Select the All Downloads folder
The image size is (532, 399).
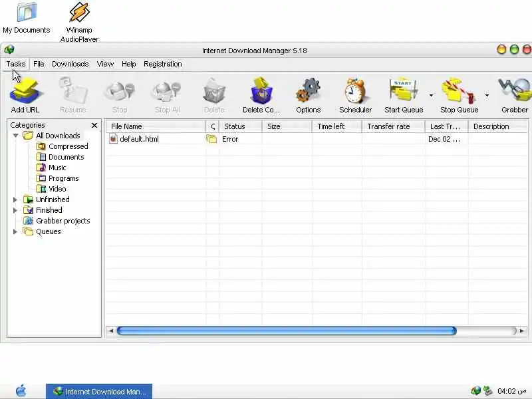tap(58, 136)
